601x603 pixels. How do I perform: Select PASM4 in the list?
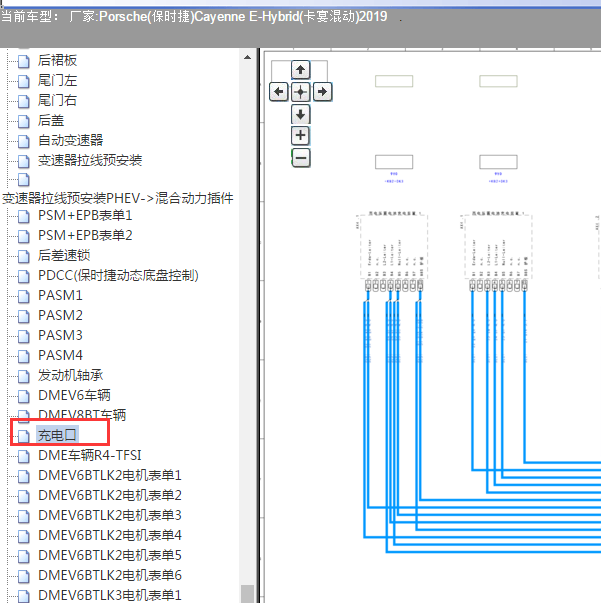tap(60, 355)
